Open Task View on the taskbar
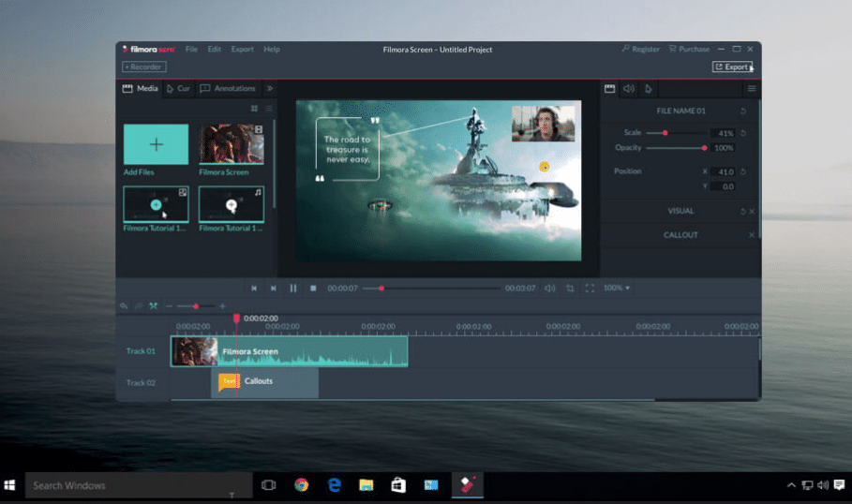Screen dimensions: 852x504 [268, 485]
